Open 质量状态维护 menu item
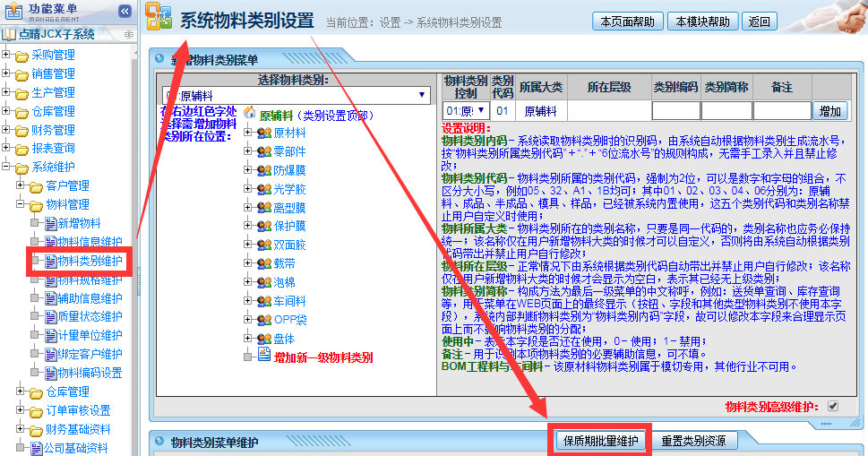 click(x=90, y=316)
